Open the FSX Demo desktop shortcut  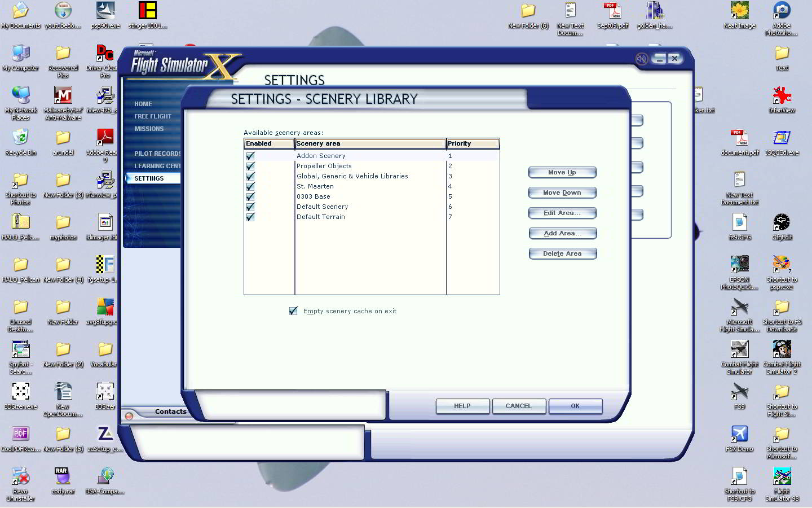pos(739,435)
